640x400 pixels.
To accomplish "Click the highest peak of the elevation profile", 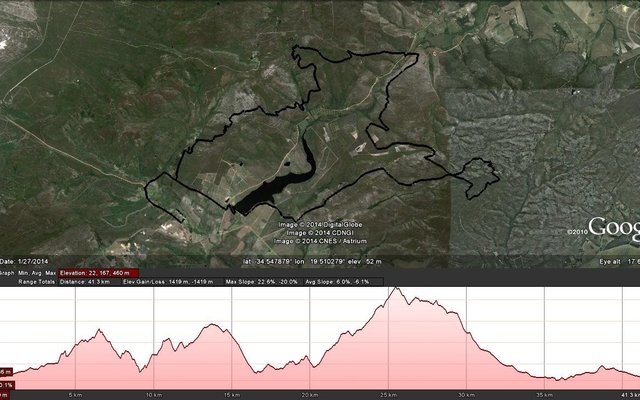I will pos(396,288).
